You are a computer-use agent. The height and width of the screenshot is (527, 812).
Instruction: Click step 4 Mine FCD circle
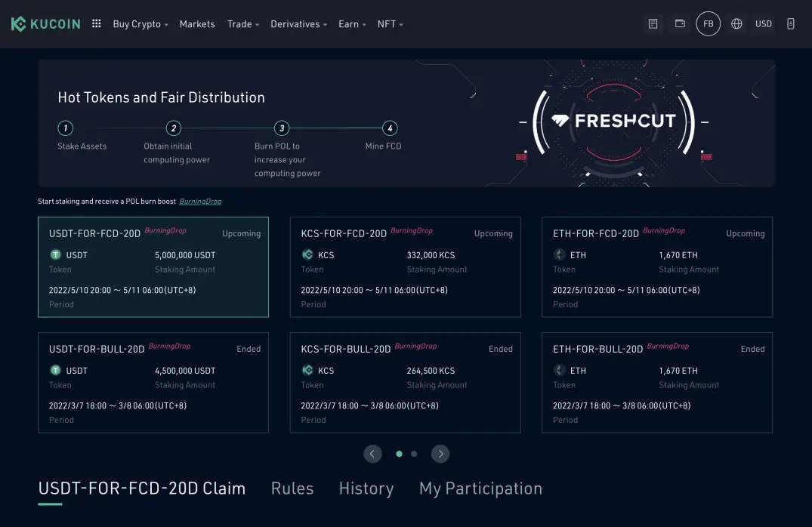point(390,128)
